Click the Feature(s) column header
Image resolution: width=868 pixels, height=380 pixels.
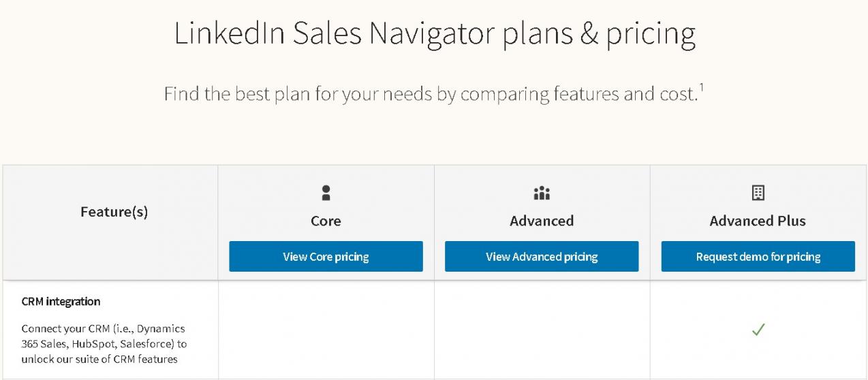(114, 212)
